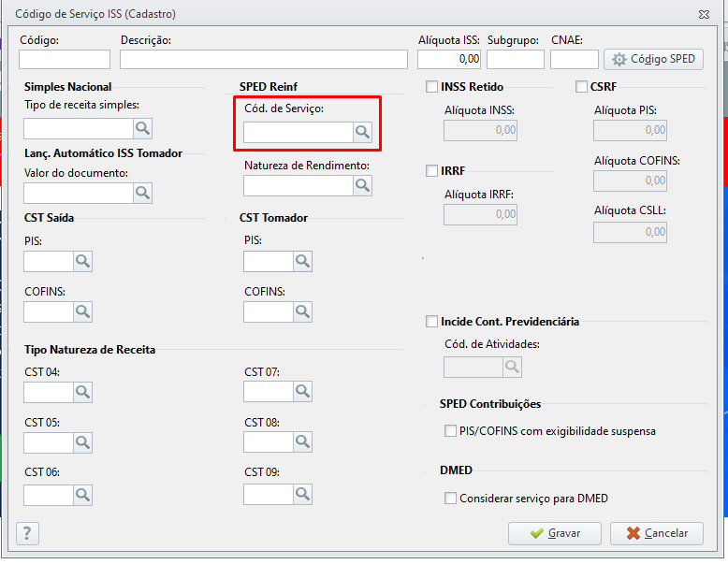The height and width of the screenshot is (564, 728).
Task: Check Considerar serviço para DMED
Action: tap(451, 499)
